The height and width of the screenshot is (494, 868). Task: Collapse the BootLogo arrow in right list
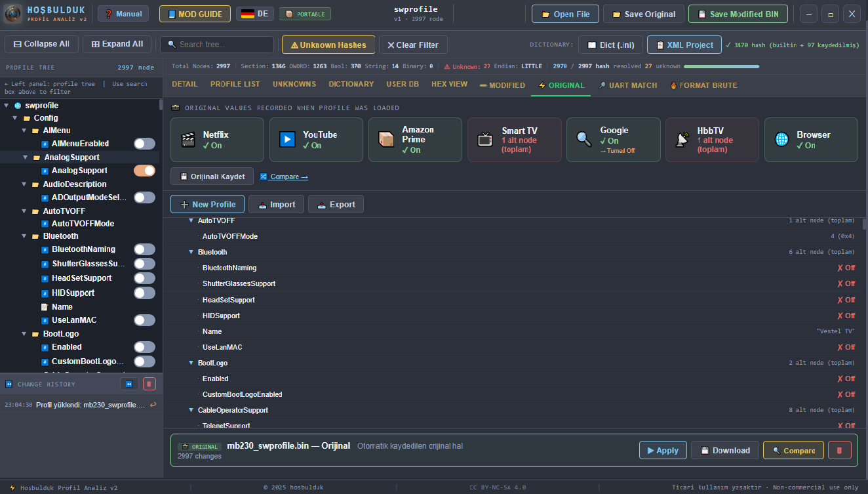191,363
